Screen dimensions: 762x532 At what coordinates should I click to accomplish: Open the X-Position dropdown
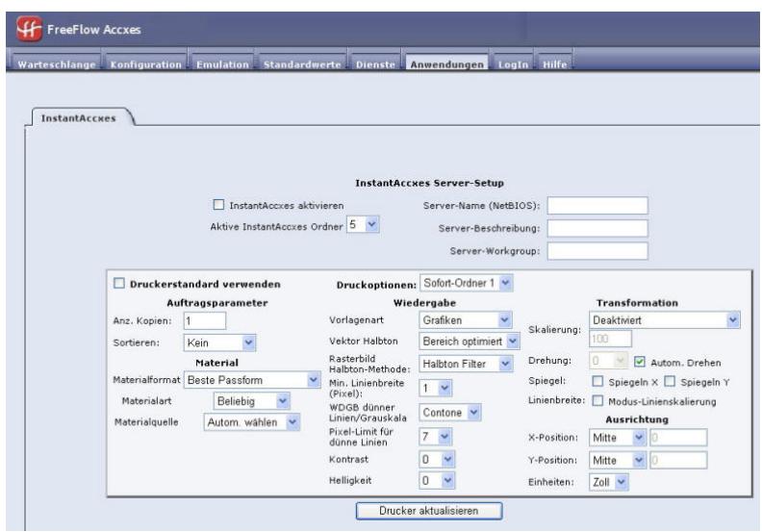click(x=618, y=438)
